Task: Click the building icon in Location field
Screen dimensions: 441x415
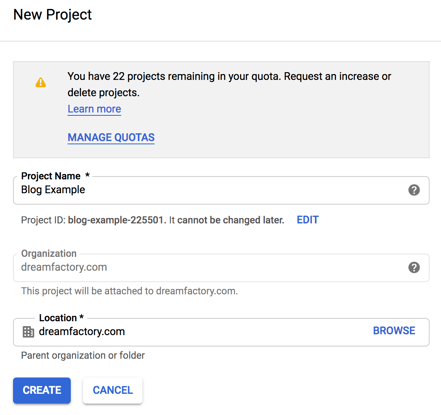Action: click(28, 332)
